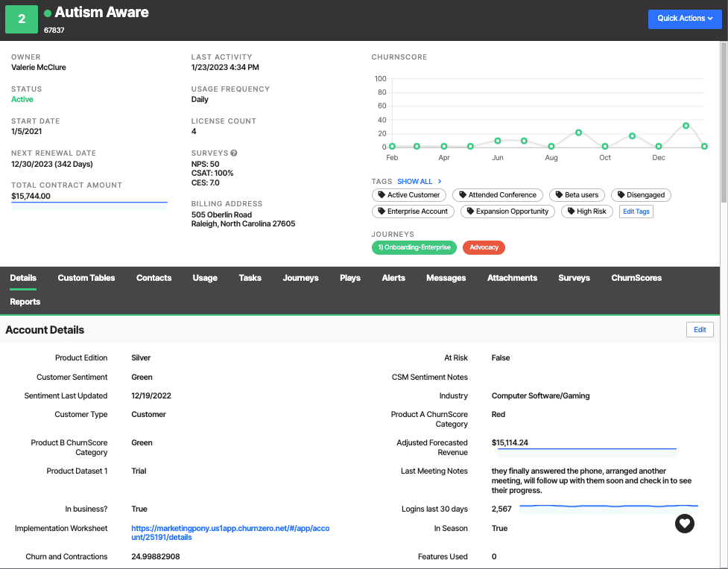
Task: Open the Advocacy journey pill
Action: pos(484,247)
